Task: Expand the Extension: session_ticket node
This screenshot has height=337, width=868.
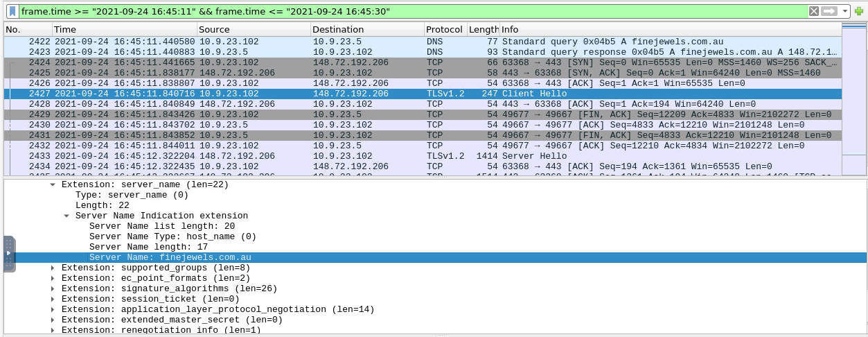Action: [x=53, y=299]
